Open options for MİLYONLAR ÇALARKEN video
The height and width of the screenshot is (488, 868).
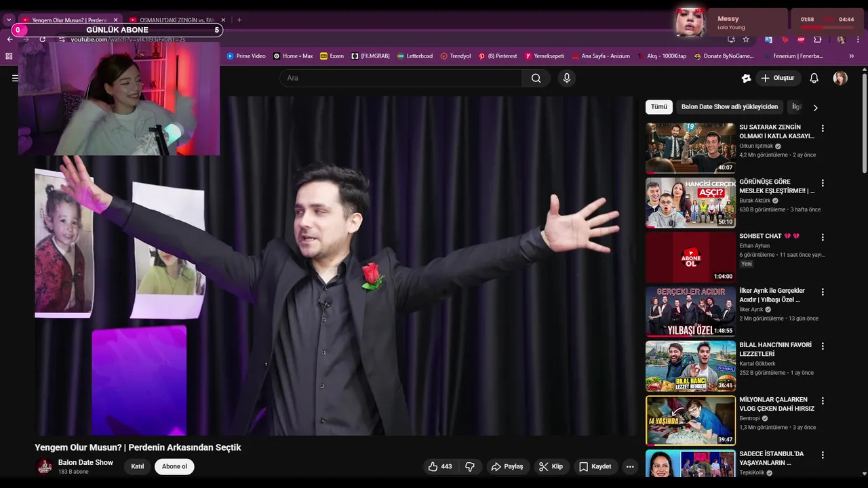point(823,401)
